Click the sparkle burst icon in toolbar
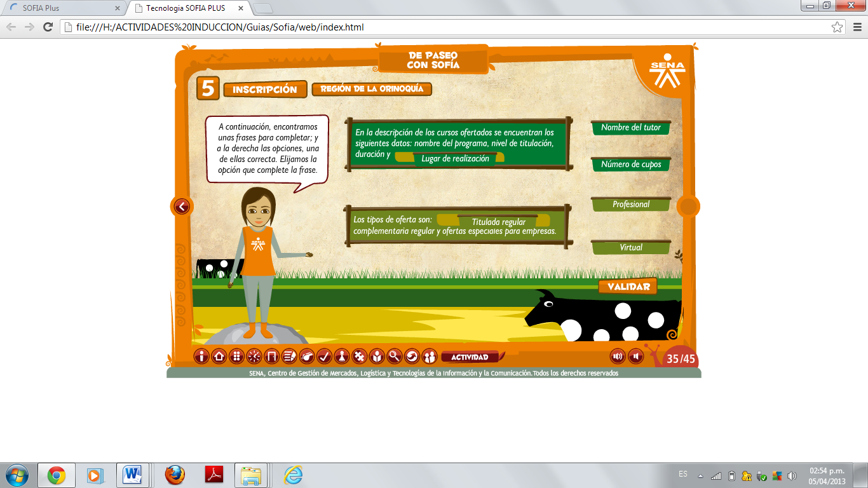Viewport: 868px width, 488px height. click(254, 356)
